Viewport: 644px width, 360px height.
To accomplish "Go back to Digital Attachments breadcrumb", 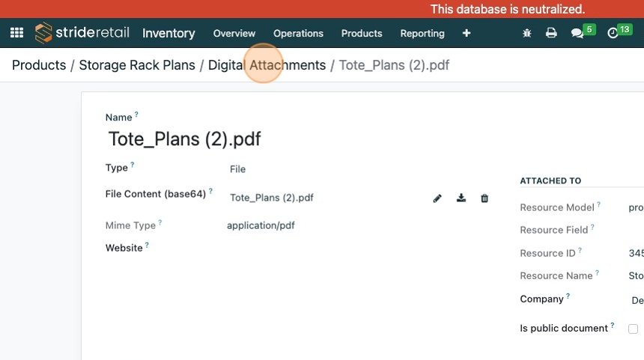I will click(267, 65).
